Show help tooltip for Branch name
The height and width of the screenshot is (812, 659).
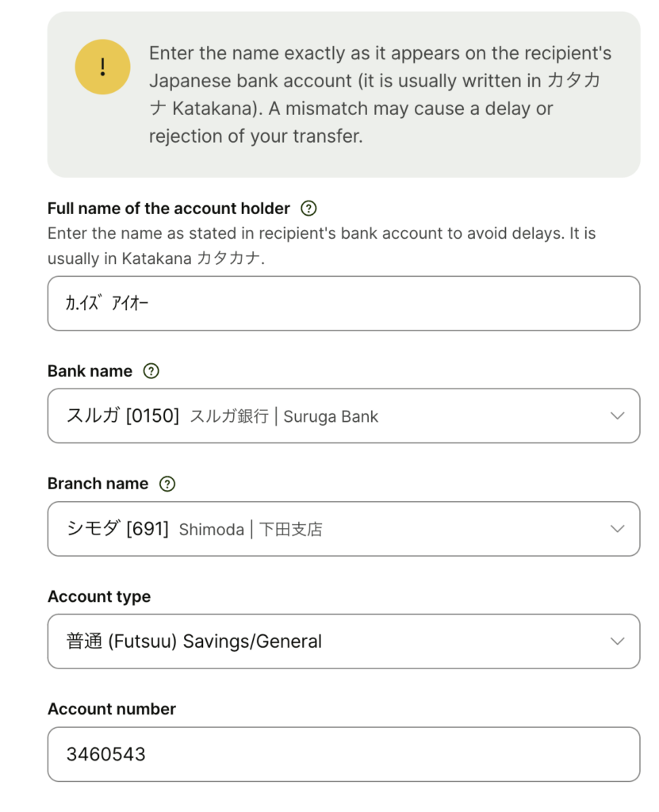167,484
